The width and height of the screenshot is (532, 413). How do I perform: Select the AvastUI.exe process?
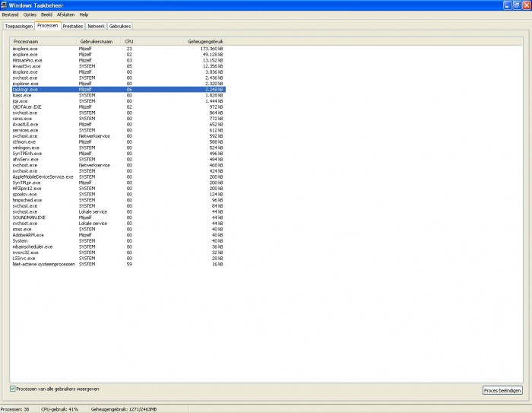(x=118, y=124)
